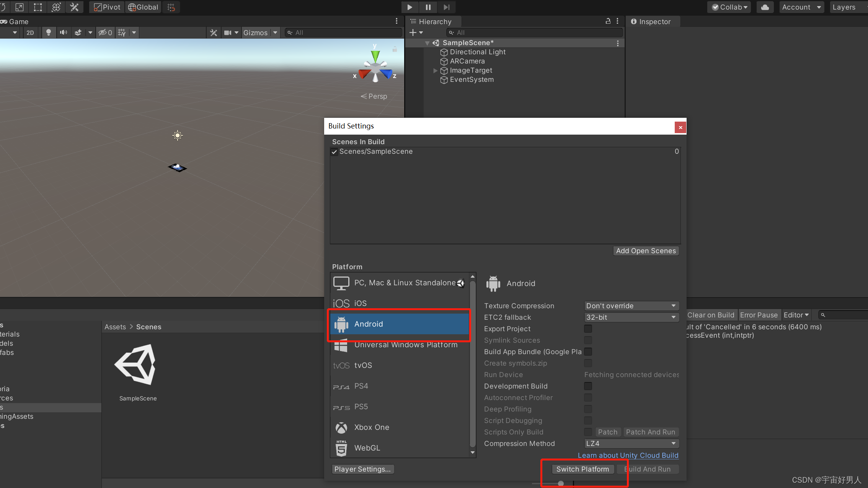Screen dimensions: 868x488
Task: Open the component tools panel icon
Action: point(214,33)
